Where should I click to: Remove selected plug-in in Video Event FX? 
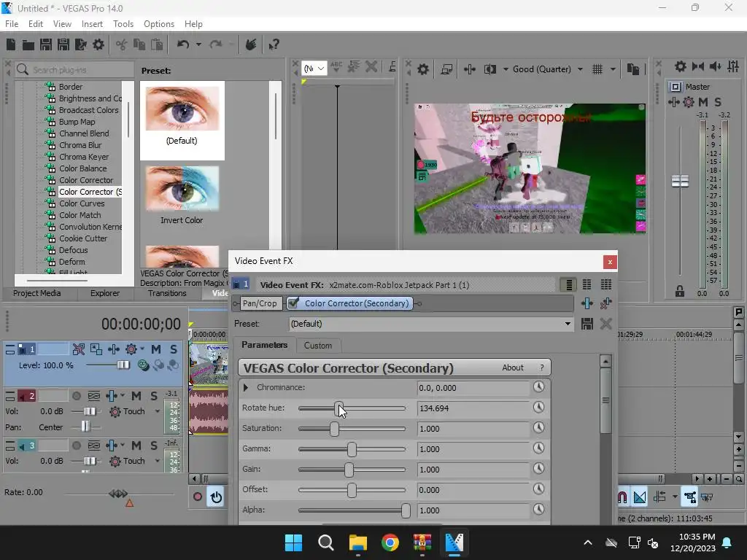point(606,303)
